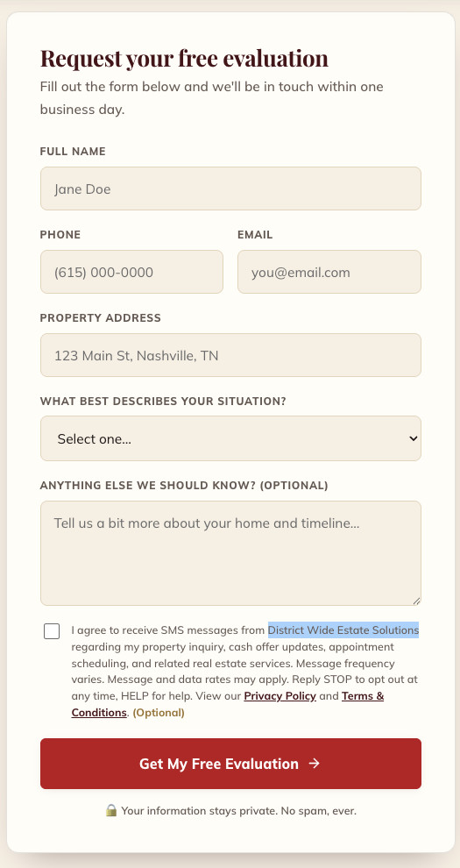Click the arrow icon on the submit button
This screenshot has height=868, width=460.
(x=314, y=764)
